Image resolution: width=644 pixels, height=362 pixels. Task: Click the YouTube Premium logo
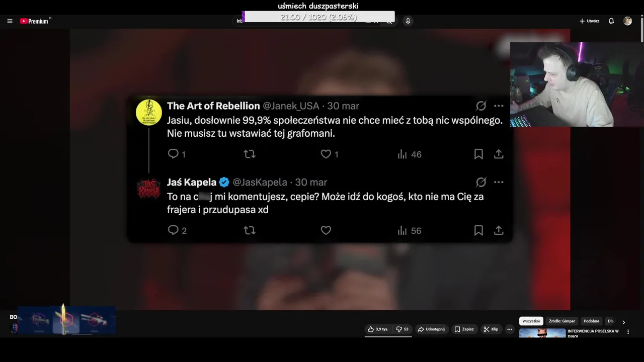click(x=35, y=21)
